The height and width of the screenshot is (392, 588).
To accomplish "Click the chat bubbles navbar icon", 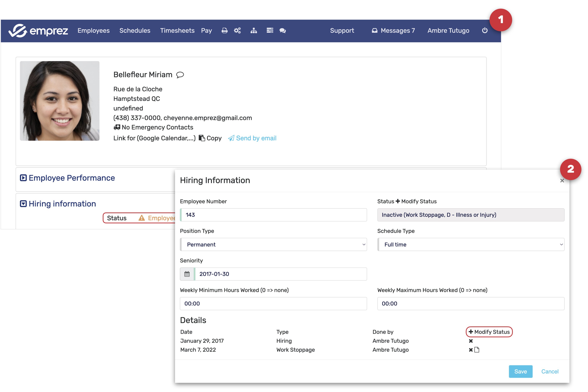I will [283, 31].
